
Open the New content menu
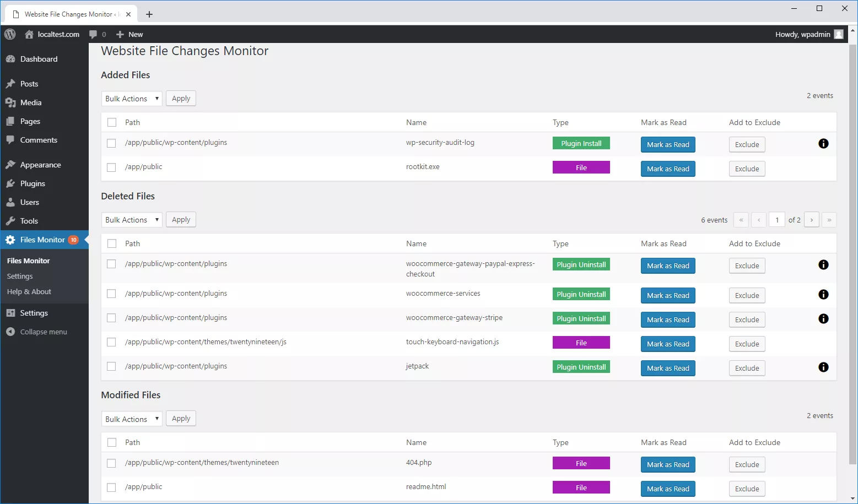(129, 34)
